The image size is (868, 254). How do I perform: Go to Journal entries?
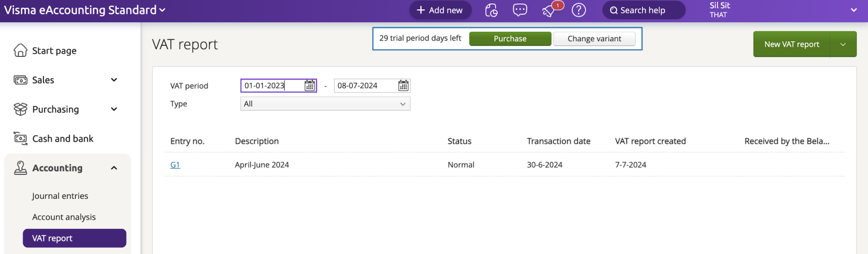(60, 196)
